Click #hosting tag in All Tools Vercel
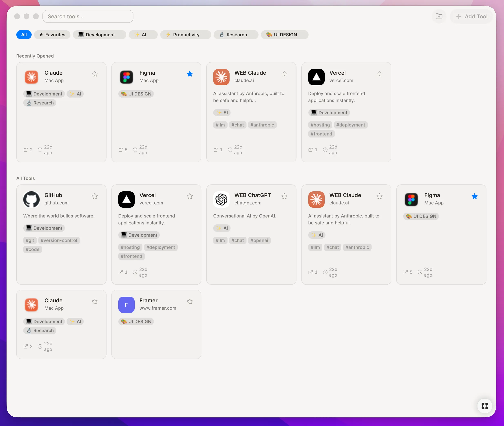Image resolution: width=504 pixels, height=426 pixels. tap(130, 247)
